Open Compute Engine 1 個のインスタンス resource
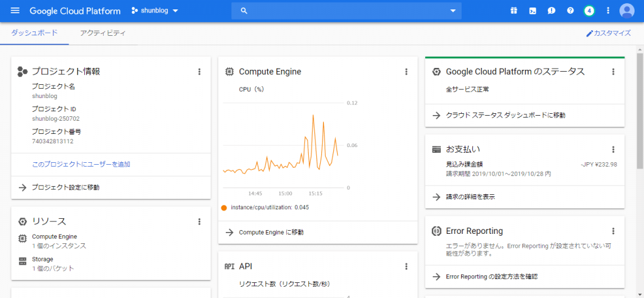The height and width of the screenshot is (298, 644). coord(59,241)
